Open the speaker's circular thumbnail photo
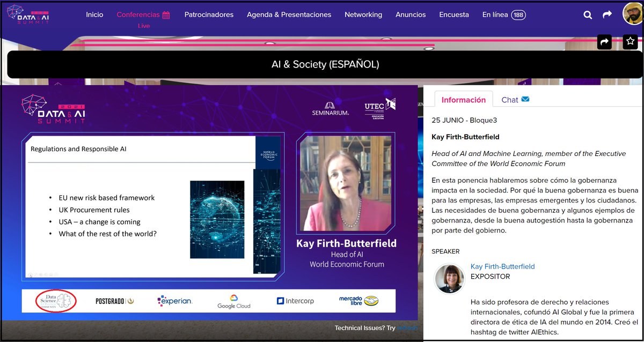644x342 pixels. click(x=449, y=278)
